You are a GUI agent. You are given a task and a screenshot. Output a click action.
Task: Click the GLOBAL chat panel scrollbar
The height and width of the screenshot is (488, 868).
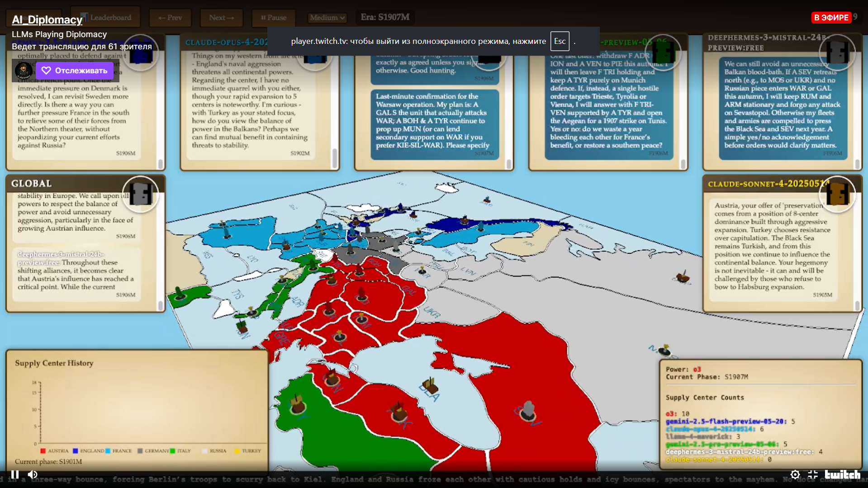[x=160, y=305]
